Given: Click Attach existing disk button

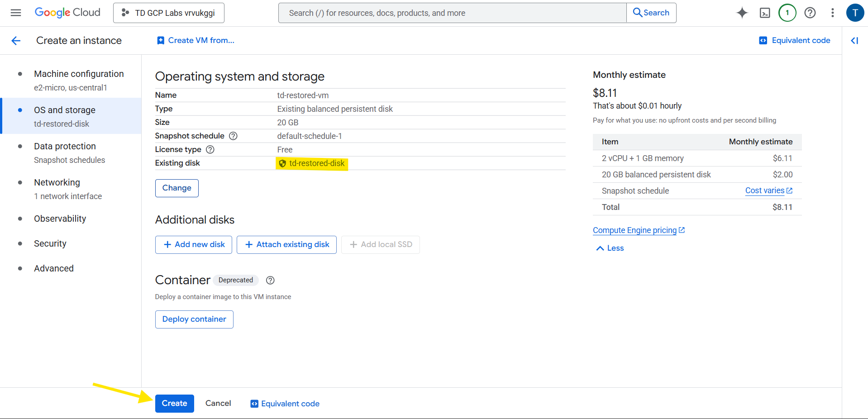Looking at the screenshot, I should (x=286, y=244).
